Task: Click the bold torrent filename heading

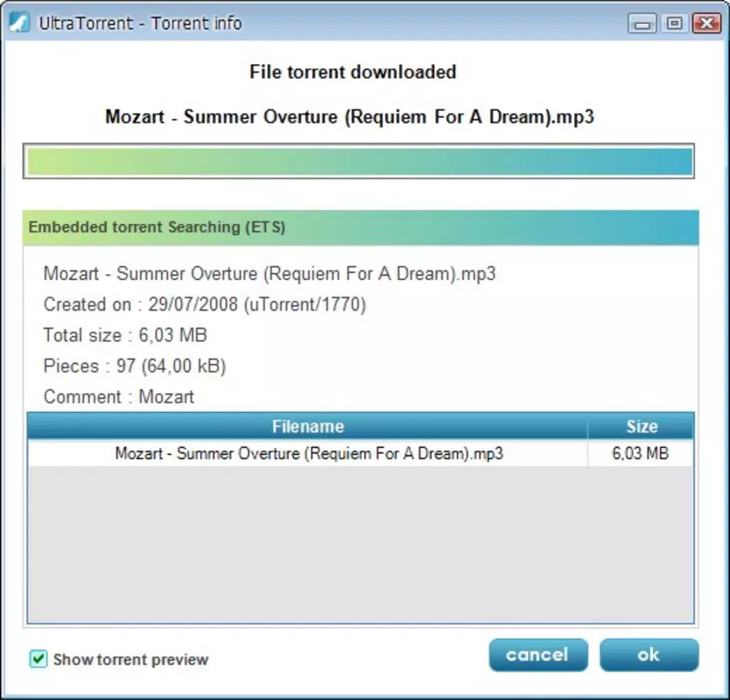Action: point(349,117)
